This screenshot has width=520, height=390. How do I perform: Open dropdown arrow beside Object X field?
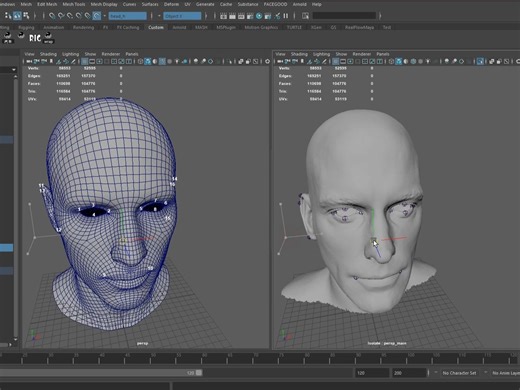[x=159, y=16]
